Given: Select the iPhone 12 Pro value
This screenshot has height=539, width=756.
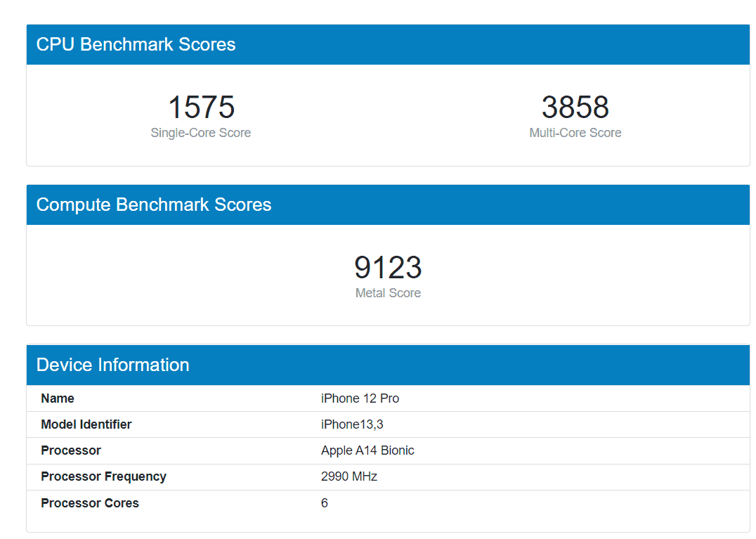Looking at the screenshot, I should 360,398.
